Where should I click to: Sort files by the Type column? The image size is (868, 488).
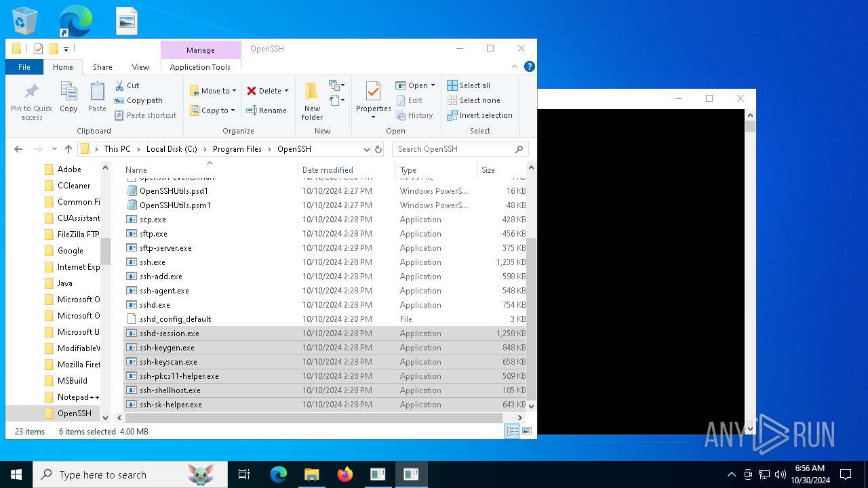(x=436, y=169)
